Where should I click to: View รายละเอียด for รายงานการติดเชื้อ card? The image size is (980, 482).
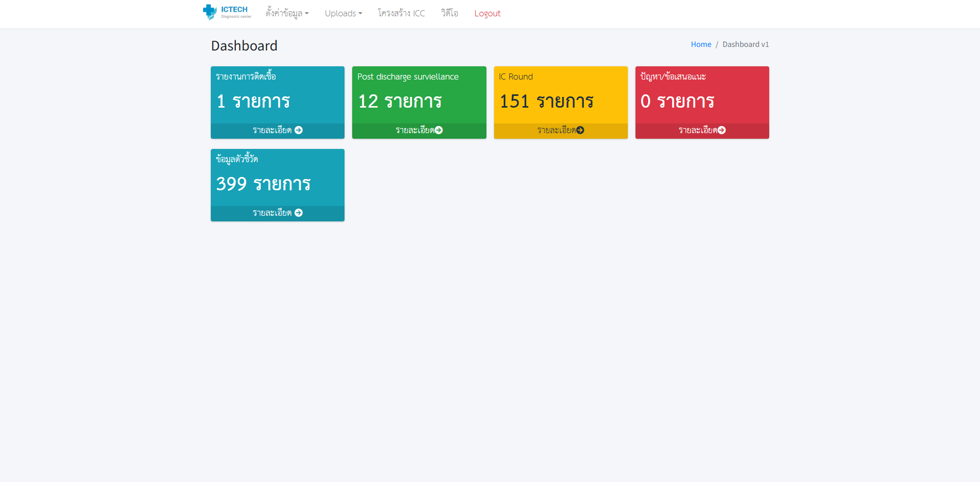(272, 131)
